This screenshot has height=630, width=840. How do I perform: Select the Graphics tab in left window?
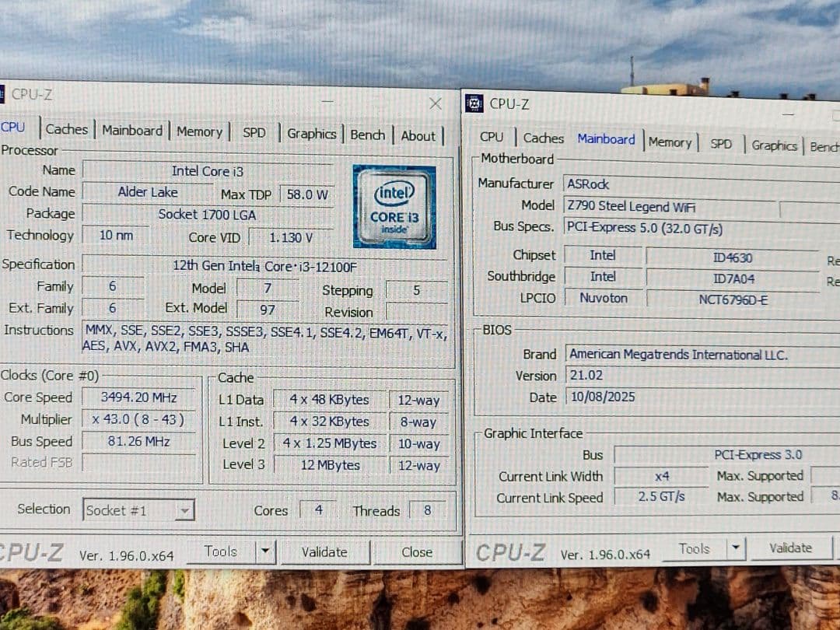[x=311, y=132]
